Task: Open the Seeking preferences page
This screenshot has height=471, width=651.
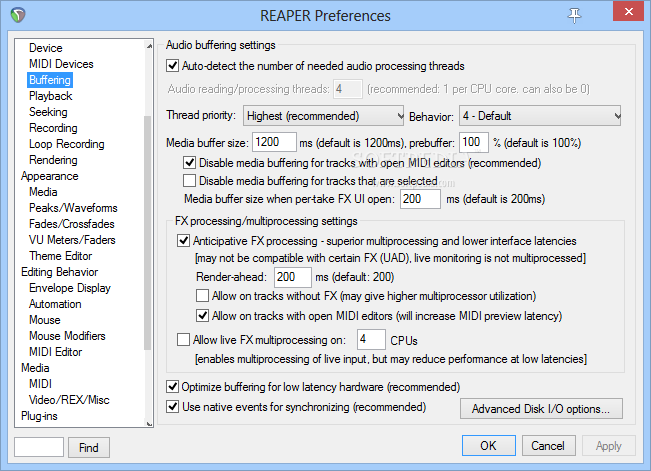Action: [x=48, y=112]
